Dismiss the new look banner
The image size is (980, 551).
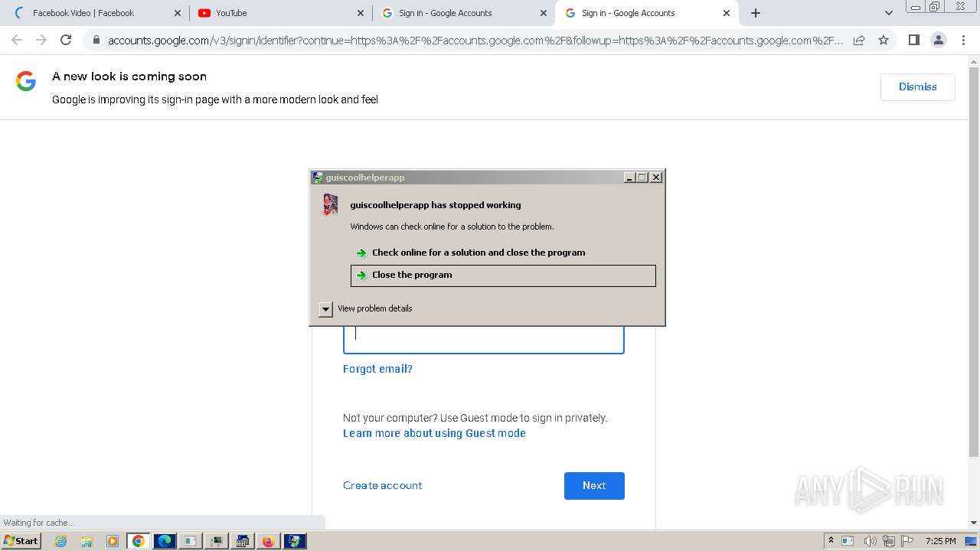917,86
